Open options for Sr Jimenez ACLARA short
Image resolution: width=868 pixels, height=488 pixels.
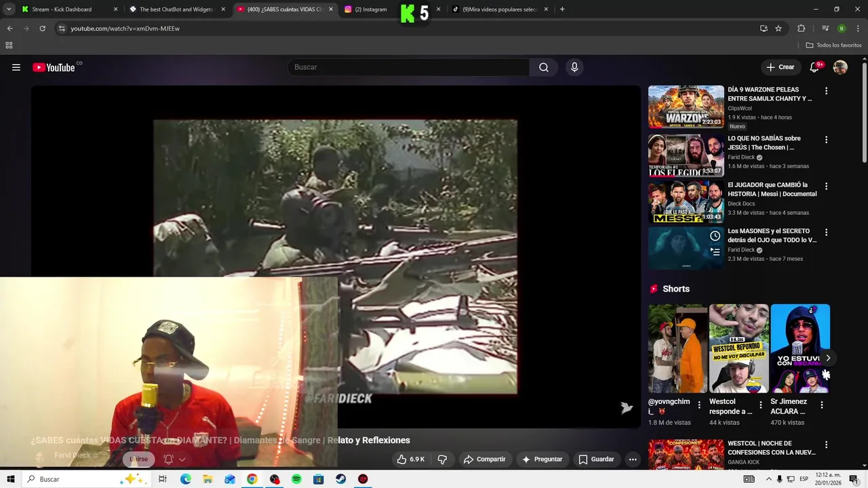pos(821,405)
